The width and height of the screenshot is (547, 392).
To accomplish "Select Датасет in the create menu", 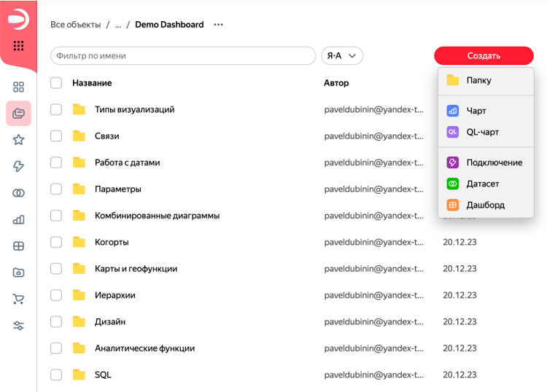I will [482, 184].
